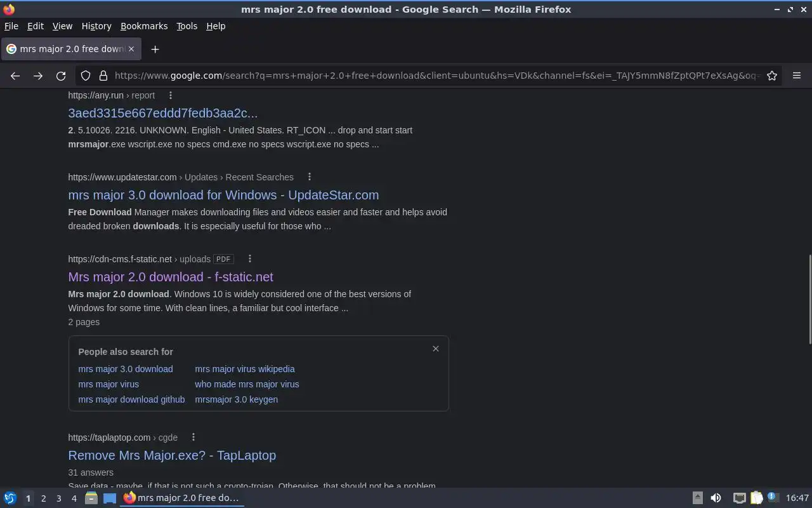Search for mrs major virus wikipedia
The width and height of the screenshot is (812, 508).
pyautogui.click(x=245, y=369)
